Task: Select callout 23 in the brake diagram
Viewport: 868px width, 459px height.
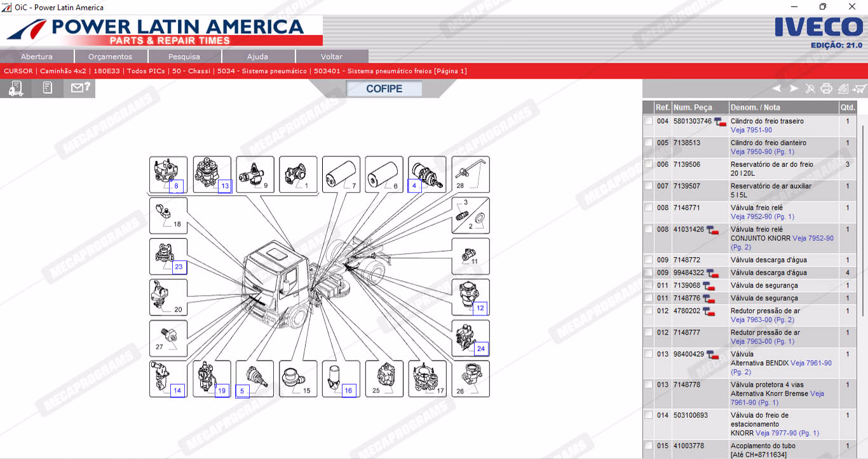Action: (178, 267)
